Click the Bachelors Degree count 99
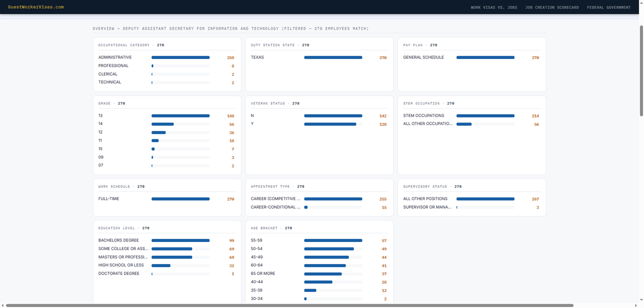 click(231, 241)
